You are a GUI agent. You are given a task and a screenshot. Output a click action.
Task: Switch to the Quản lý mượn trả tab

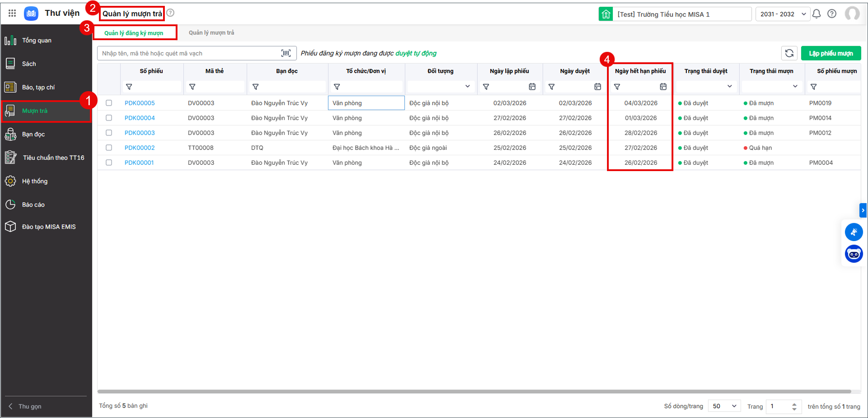(x=211, y=33)
